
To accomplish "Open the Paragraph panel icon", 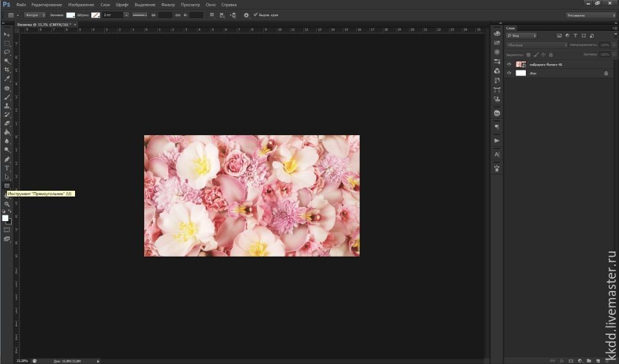I will coord(497,127).
